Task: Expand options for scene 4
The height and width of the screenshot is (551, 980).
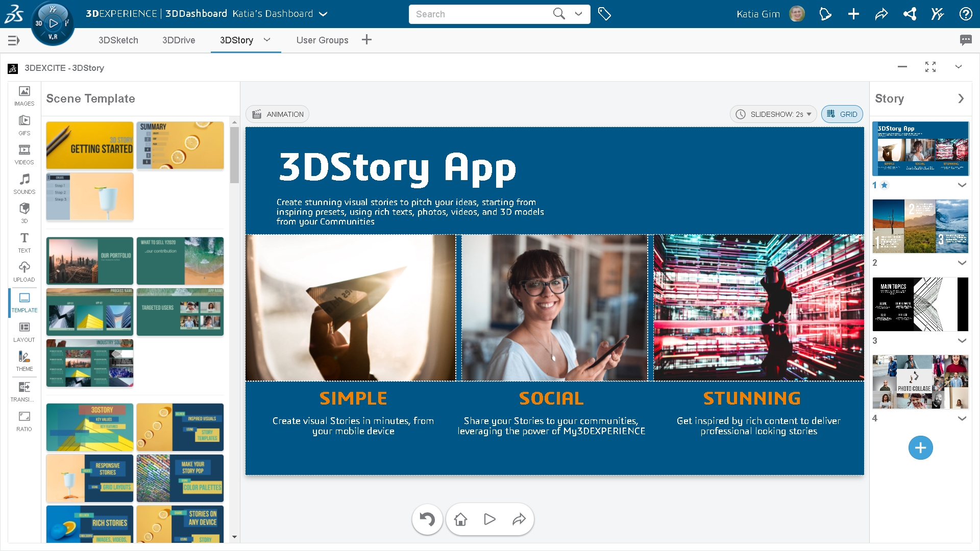Action: click(962, 418)
